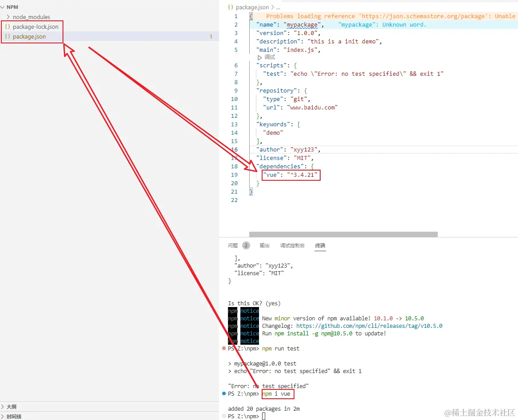This screenshot has width=518, height=420.
Task: Click the "MIT" license value in editor
Action: (x=302, y=158)
